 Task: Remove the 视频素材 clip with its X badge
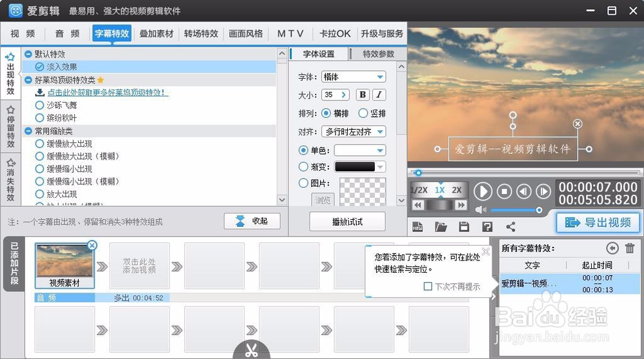point(92,246)
